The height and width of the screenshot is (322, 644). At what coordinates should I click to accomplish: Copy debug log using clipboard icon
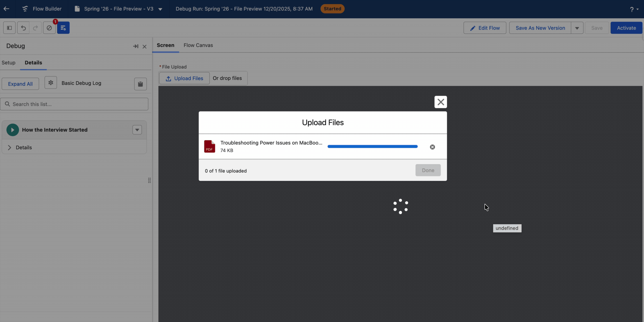[x=140, y=84]
